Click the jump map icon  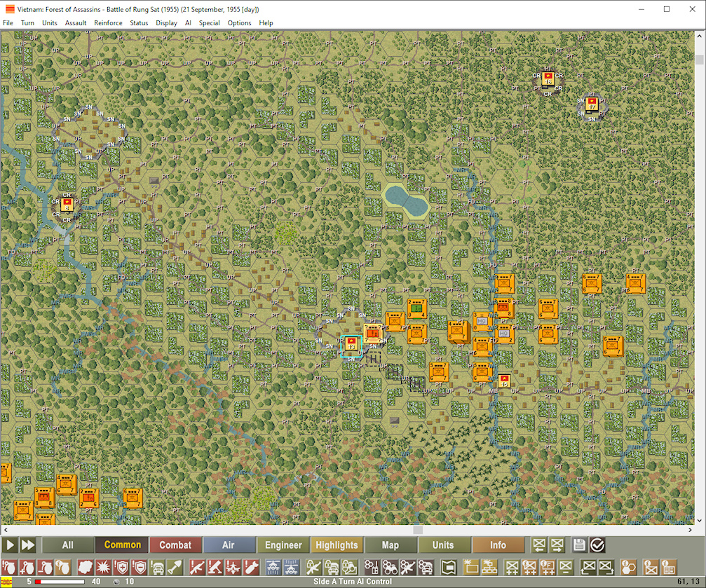[x=449, y=567]
